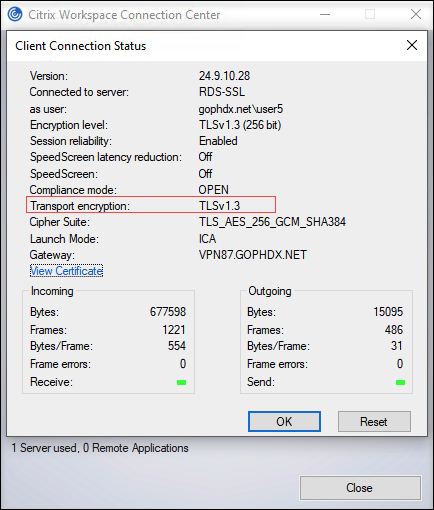Click the Client Connection Status title
Viewport: 434px width, 510px height.
81,46
